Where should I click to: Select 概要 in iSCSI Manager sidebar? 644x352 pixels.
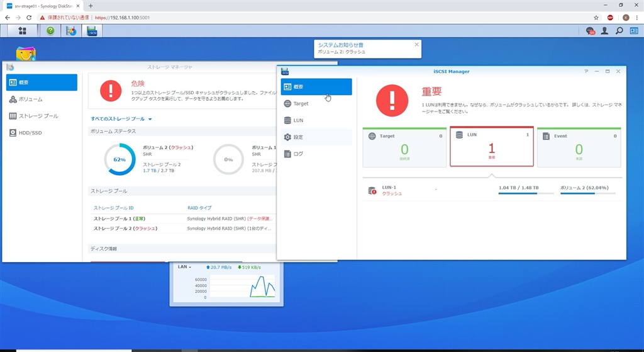[x=316, y=87]
